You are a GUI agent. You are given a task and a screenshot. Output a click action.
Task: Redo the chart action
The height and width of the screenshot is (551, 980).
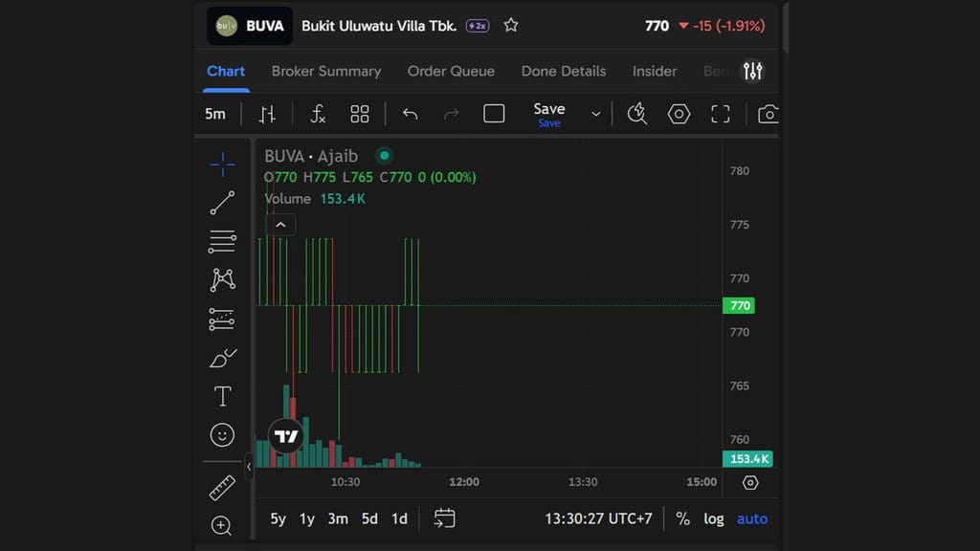tap(452, 114)
